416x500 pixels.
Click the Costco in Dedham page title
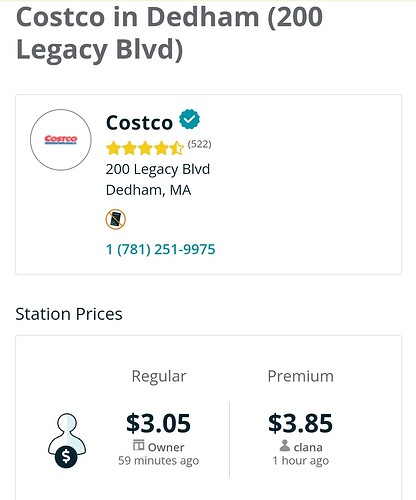[169, 33]
